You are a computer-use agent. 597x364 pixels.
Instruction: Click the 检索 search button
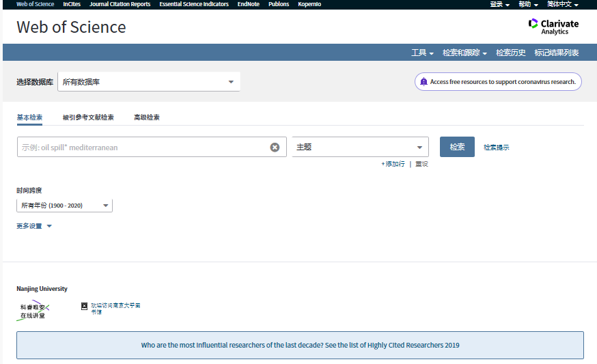(x=457, y=147)
